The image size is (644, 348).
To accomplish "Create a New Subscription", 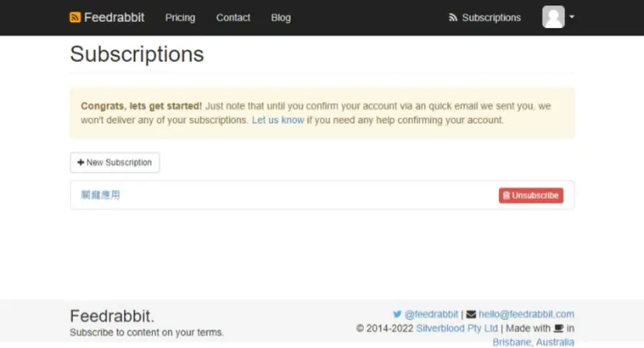I will 115,163.
